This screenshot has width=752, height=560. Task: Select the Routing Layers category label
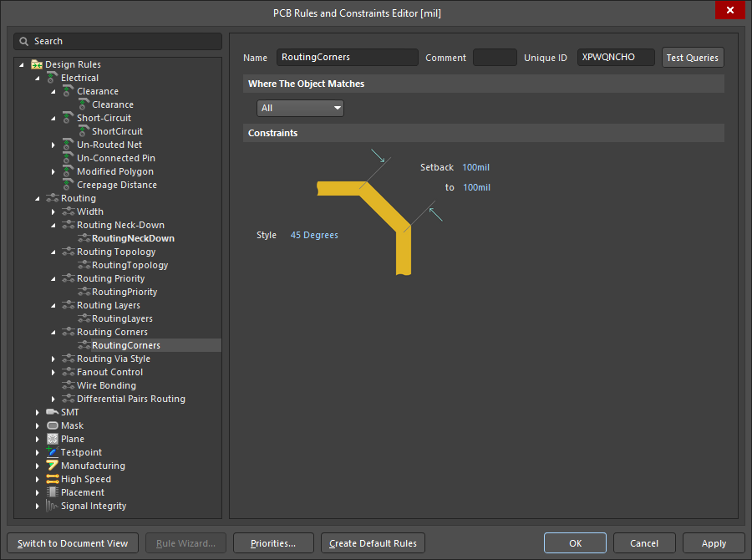(109, 305)
